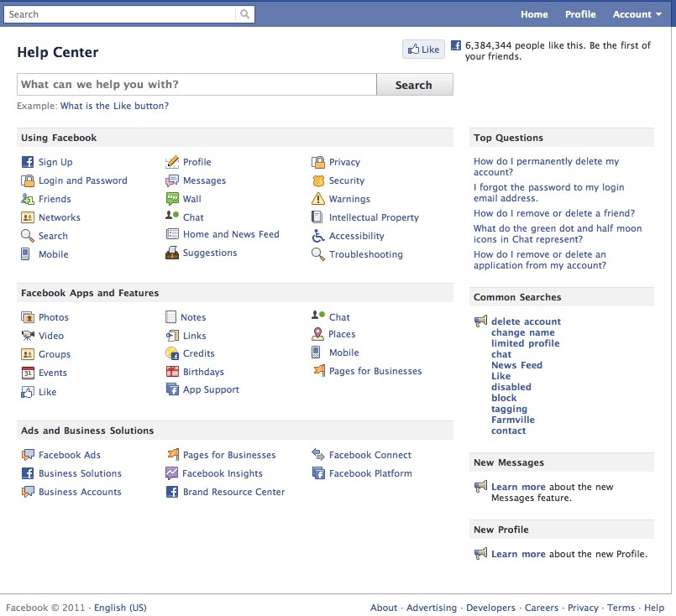The width and height of the screenshot is (676, 616).
Task: Change language via English (US) link
Action: 120,608
